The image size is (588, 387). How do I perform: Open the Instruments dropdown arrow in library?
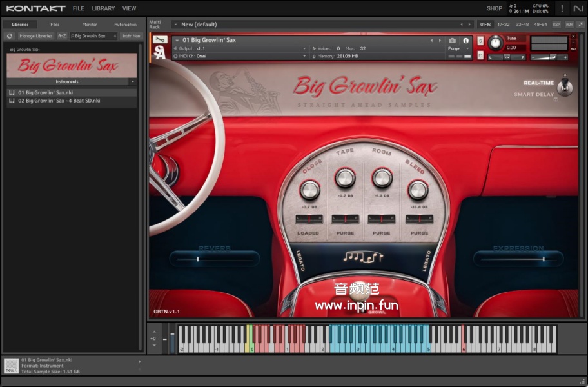pos(133,81)
